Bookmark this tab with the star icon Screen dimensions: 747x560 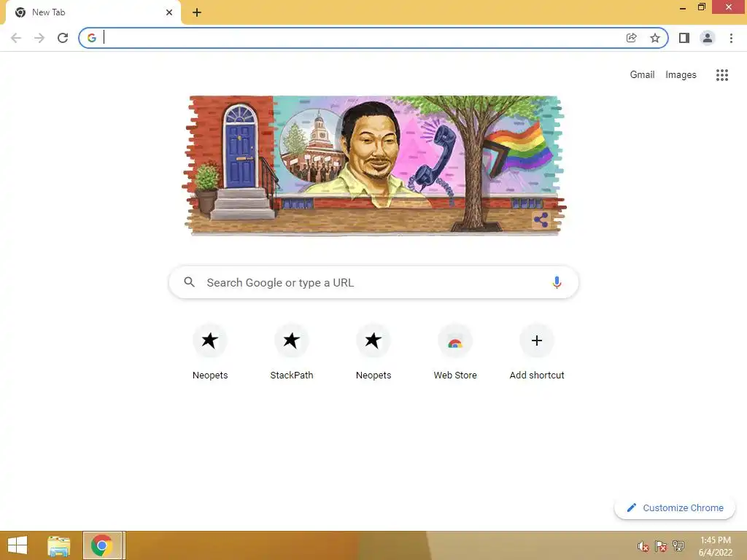tap(655, 38)
